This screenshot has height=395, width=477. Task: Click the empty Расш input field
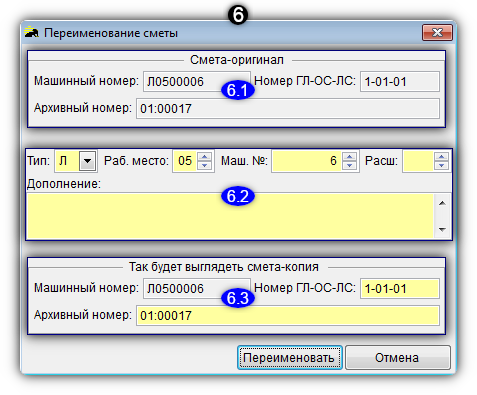[418, 161]
